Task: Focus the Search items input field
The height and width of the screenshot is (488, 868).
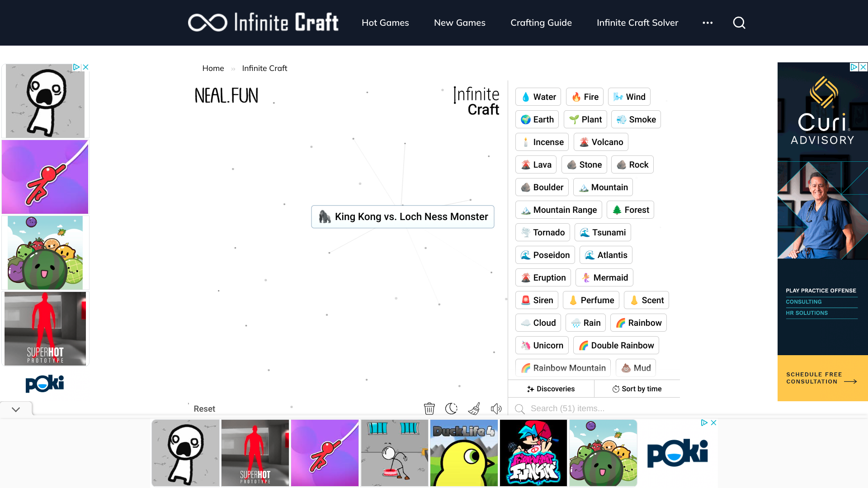Action: click(x=597, y=408)
